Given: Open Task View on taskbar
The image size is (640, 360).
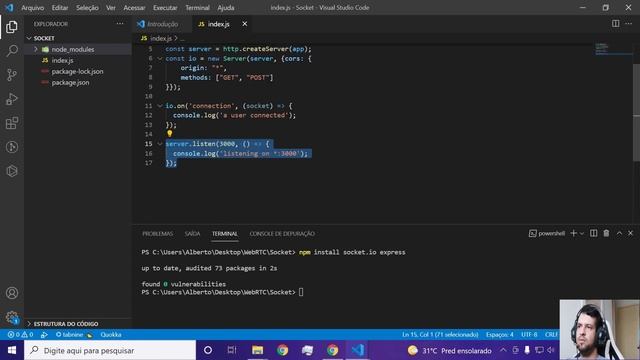Looking at the screenshot, I should point(232,350).
